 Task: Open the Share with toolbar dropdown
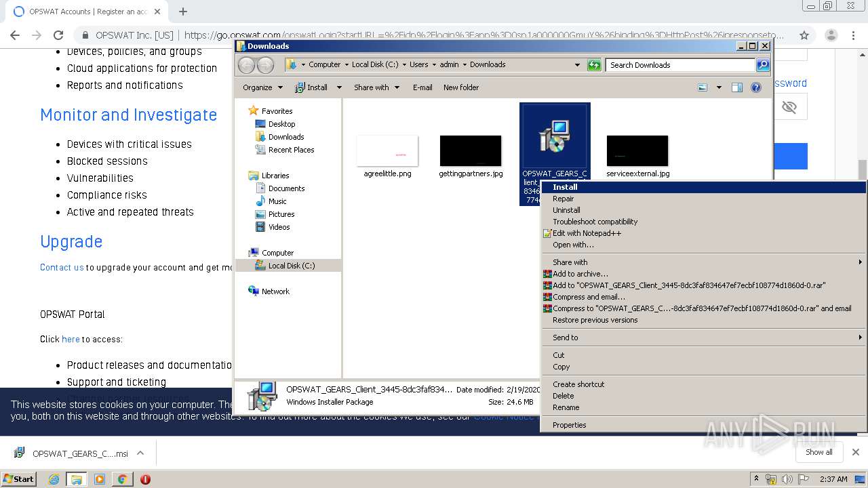click(376, 87)
